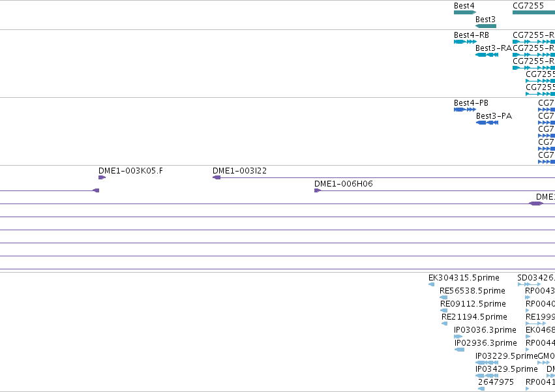Select the Best3-RA transcript glyph
This screenshot has height=392, width=555.
487,55
